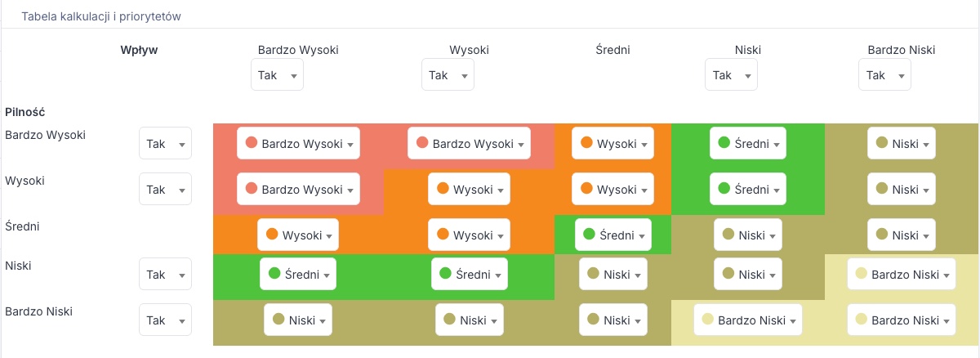This screenshot has height=358, width=980.
Task: Expand Średni dropdown at Wysoki urgency, Niski impact
Action: coord(748,190)
